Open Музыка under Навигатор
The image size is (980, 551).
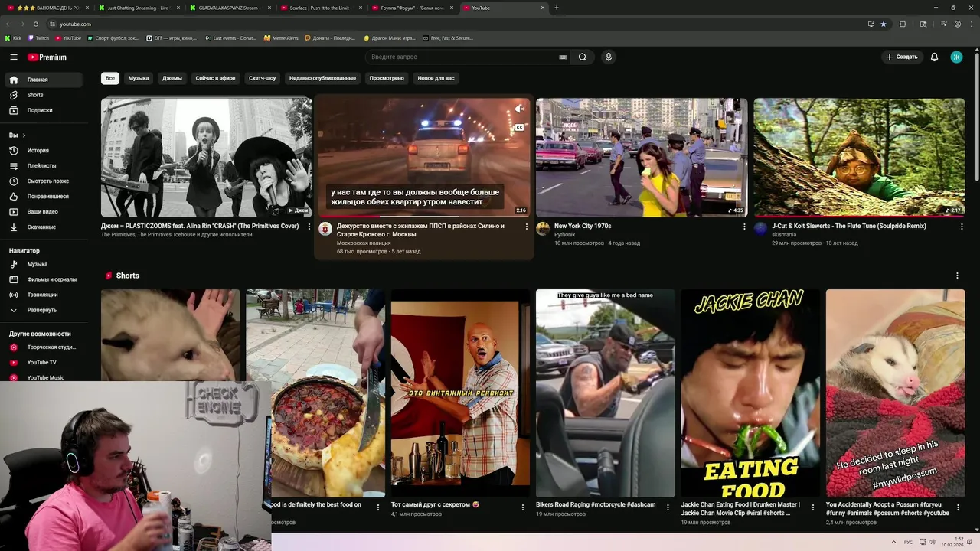tap(44, 264)
